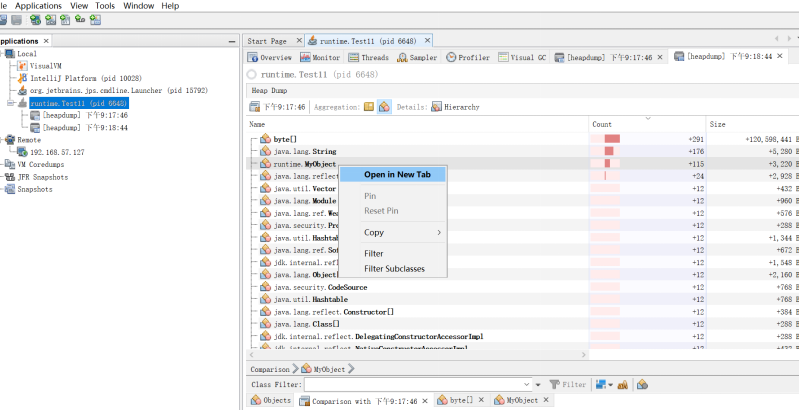Open the Tools menu

[105, 6]
